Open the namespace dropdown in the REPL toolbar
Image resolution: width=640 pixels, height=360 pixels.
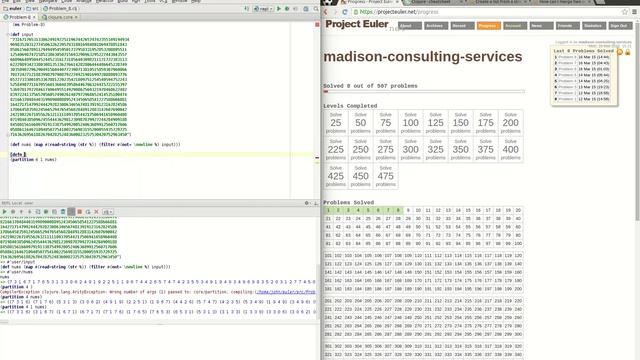tap(108, 212)
